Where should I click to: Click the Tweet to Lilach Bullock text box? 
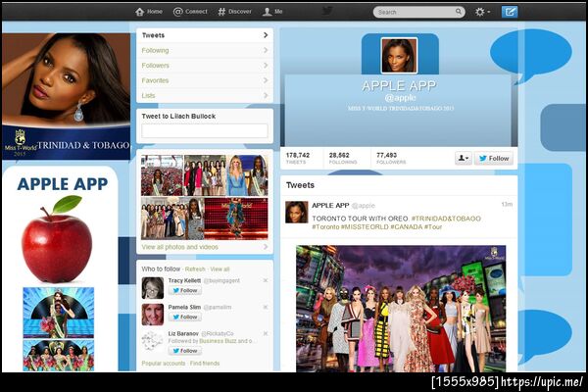point(205,131)
